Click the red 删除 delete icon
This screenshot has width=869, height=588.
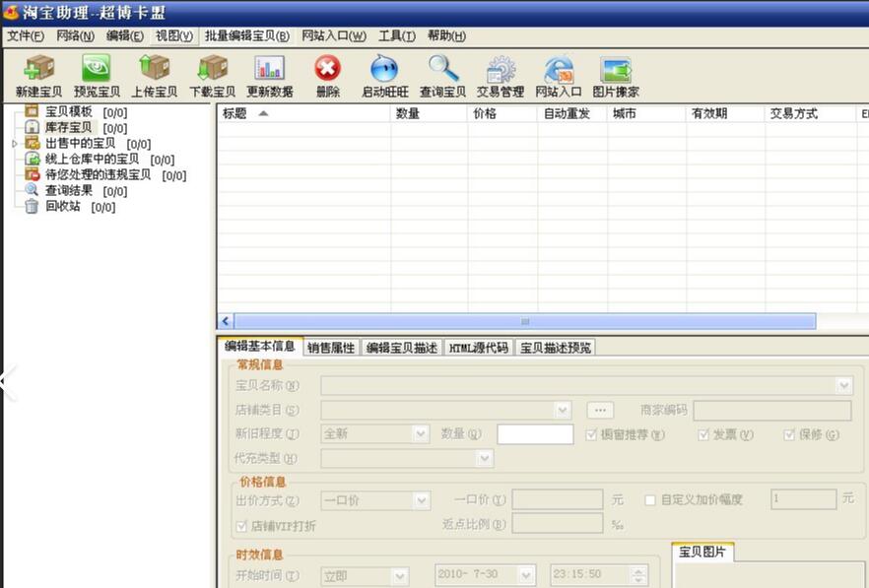point(327,69)
